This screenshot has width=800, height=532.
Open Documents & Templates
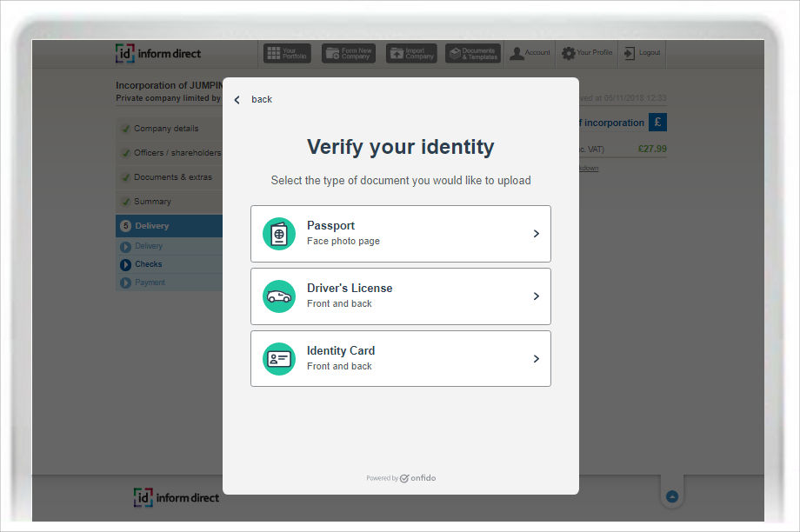[473, 54]
